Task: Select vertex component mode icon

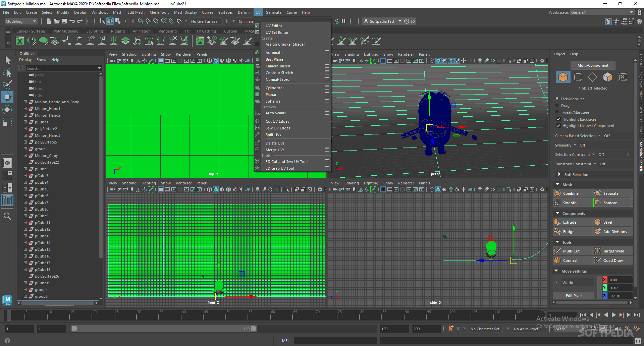Action: click(x=578, y=77)
